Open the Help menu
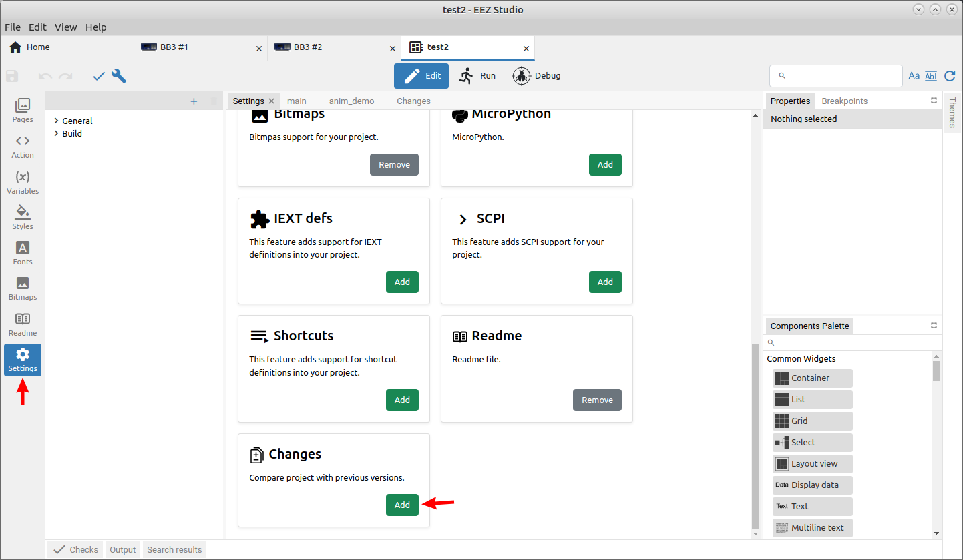The width and height of the screenshot is (963, 560). (96, 27)
